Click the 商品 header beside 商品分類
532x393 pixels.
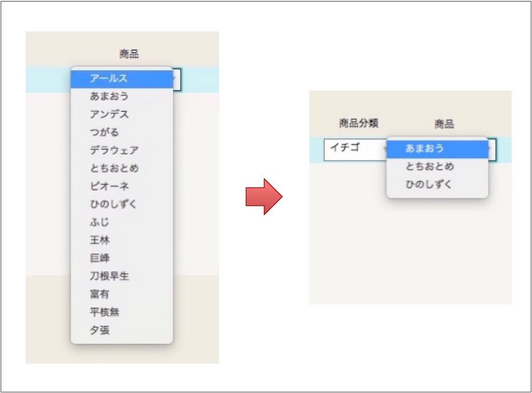coord(444,124)
